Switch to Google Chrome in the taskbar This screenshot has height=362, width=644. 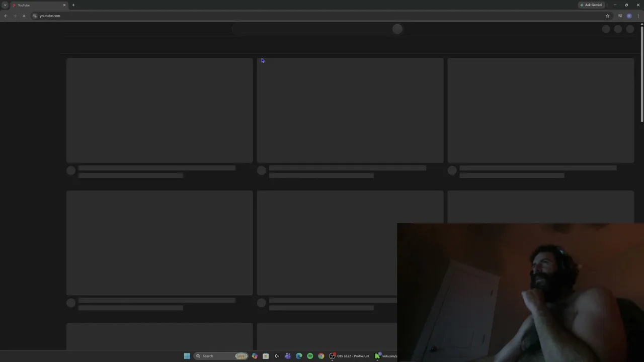pos(321,356)
